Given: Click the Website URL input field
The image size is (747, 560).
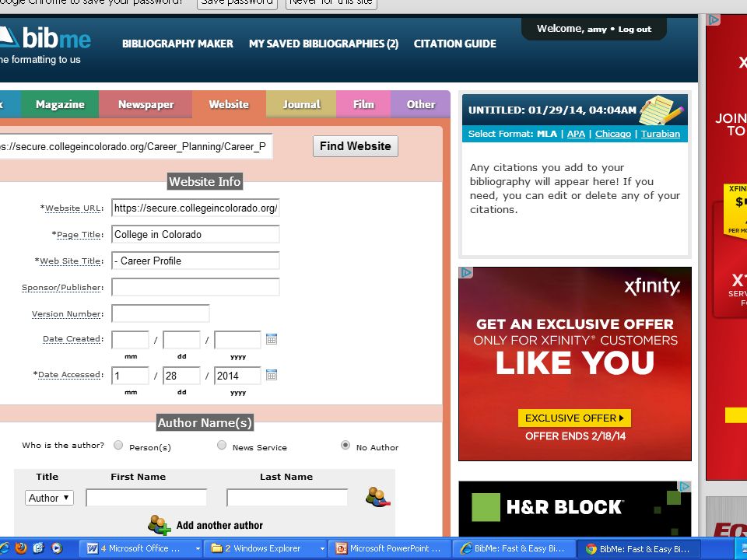Looking at the screenshot, I should point(195,208).
